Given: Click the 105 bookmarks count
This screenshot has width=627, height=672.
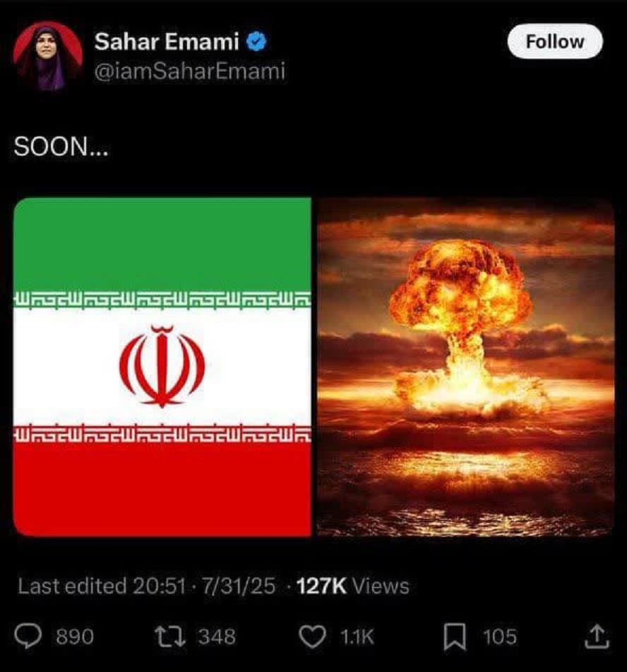Looking at the screenshot, I should [x=500, y=637].
